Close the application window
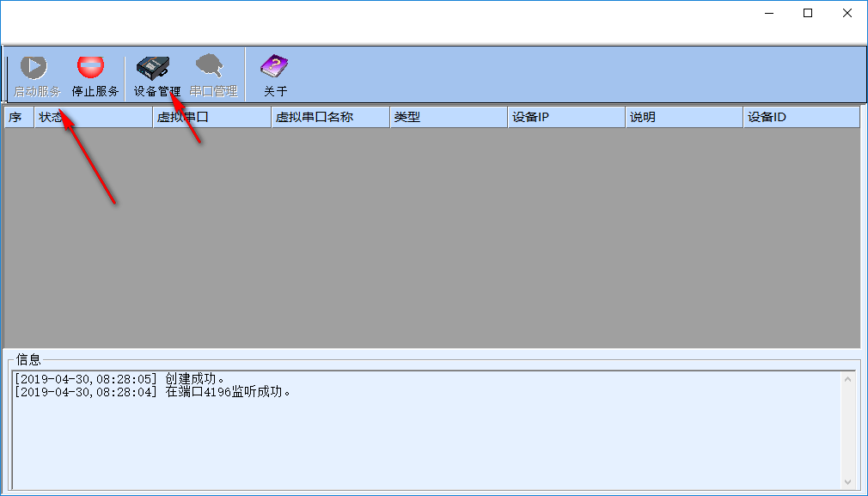868x496 pixels. point(847,13)
